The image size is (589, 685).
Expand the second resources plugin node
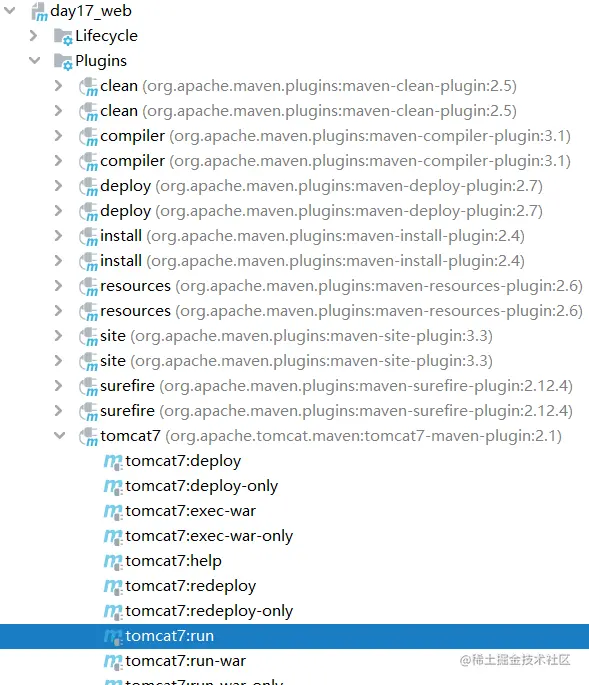coord(59,311)
